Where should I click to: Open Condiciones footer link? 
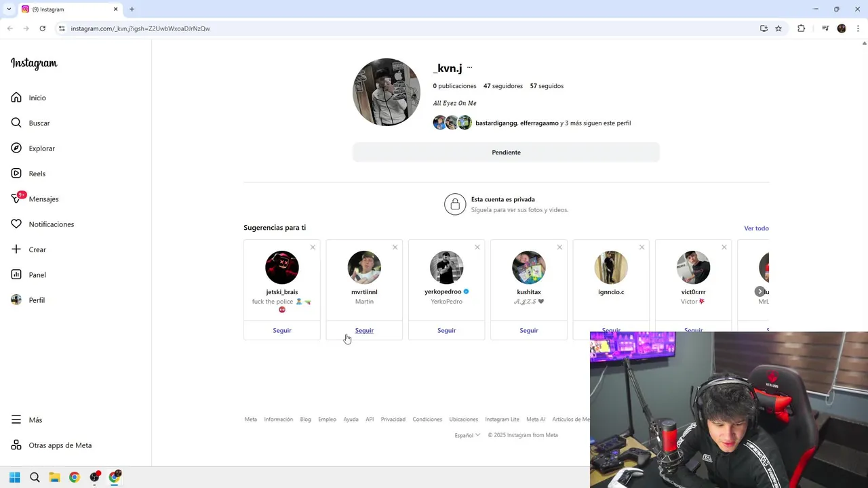click(x=427, y=420)
